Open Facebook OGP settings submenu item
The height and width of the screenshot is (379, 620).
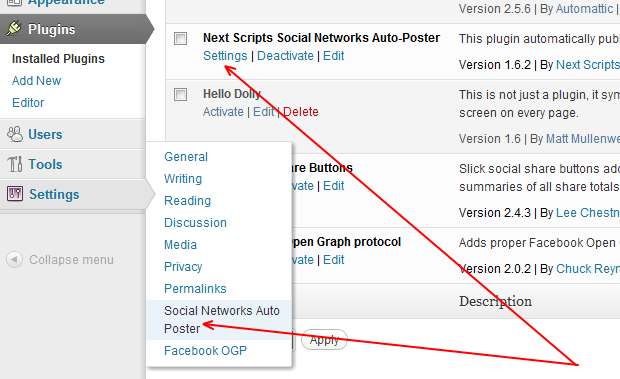[205, 351]
